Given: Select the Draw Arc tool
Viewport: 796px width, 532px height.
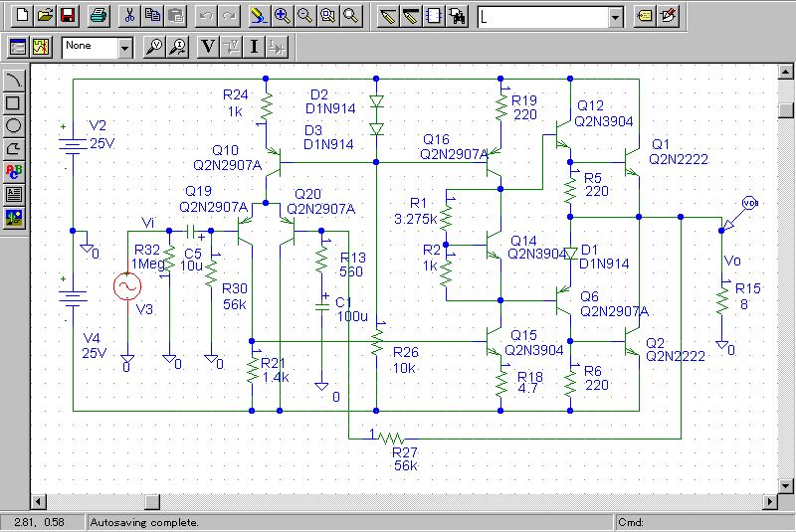Looking at the screenshot, I should (x=14, y=80).
